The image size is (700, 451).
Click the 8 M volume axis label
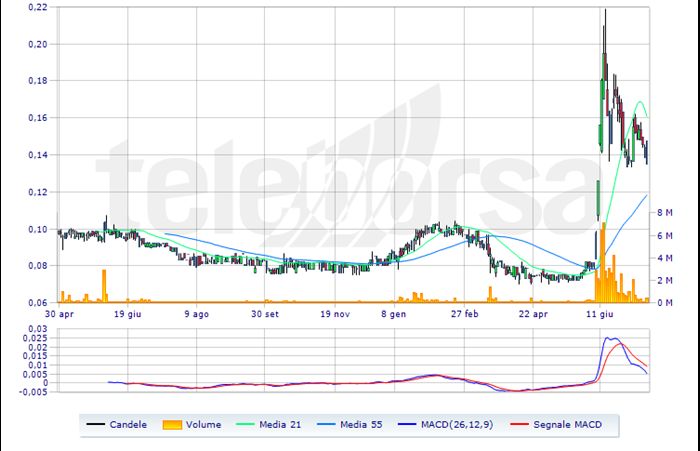(x=665, y=213)
